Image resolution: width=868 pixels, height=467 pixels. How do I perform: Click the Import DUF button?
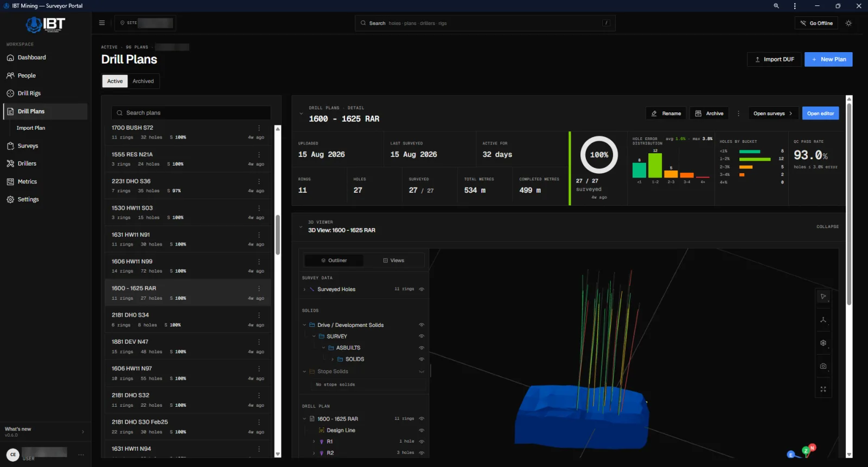(x=774, y=59)
